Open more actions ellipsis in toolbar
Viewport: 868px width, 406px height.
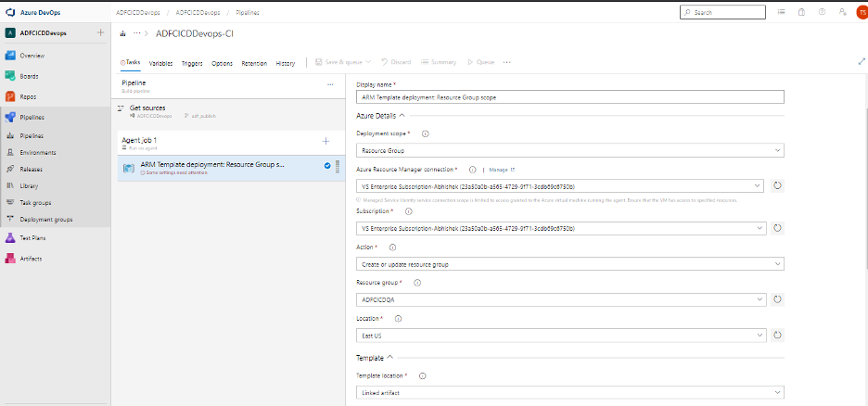(x=506, y=62)
